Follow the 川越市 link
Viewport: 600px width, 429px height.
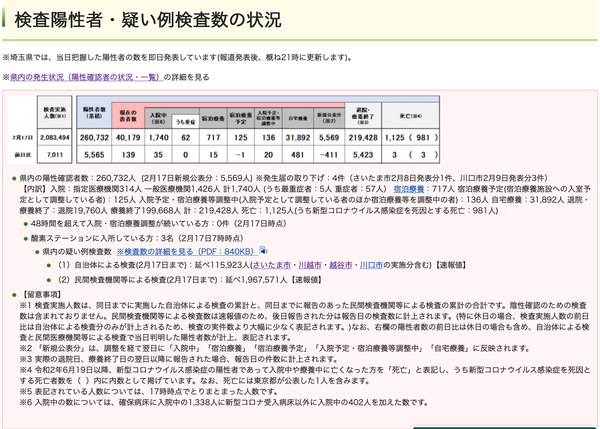pyautogui.click(x=310, y=265)
